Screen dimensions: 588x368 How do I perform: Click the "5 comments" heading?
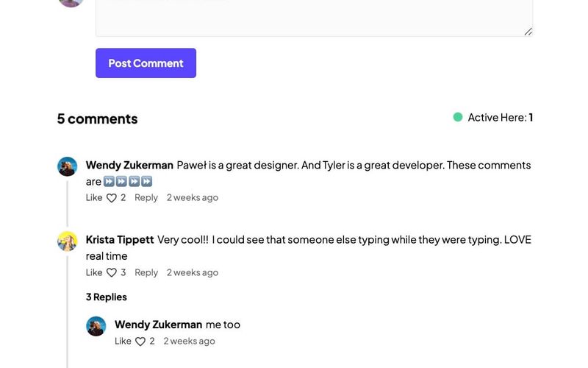97,118
